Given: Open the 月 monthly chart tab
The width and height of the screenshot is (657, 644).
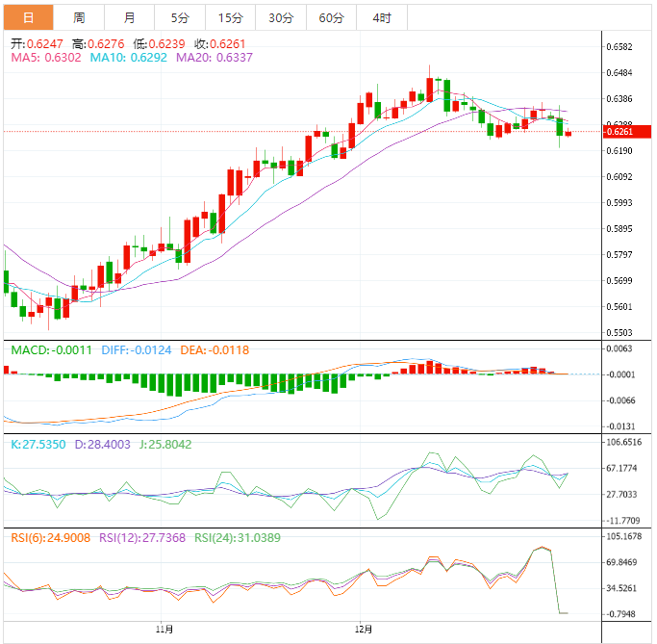Looking at the screenshot, I should coord(129,17).
